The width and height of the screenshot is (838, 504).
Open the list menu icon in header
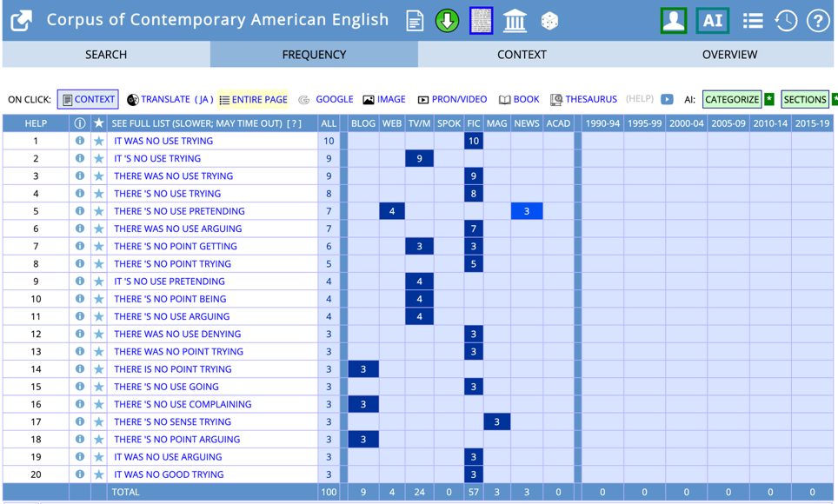[x=753, y=21]
